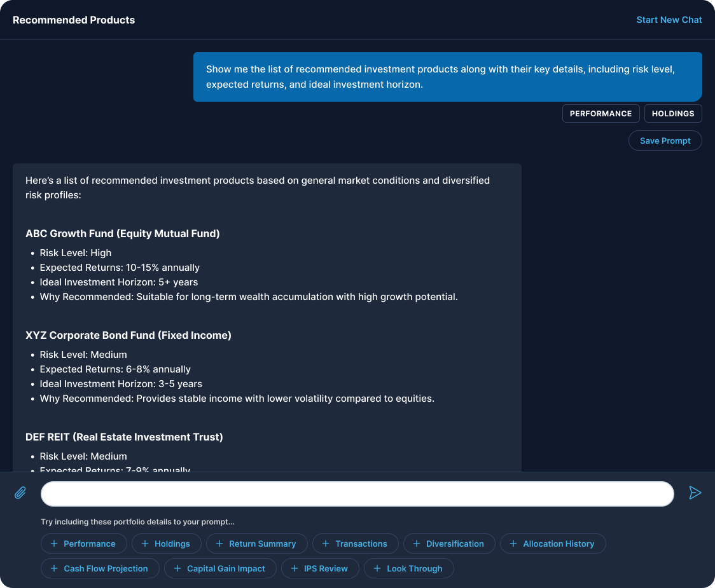Screen dimensions: 715x588
Task: Add Capital Gain Impact to prompt
Action: [220, 568]
